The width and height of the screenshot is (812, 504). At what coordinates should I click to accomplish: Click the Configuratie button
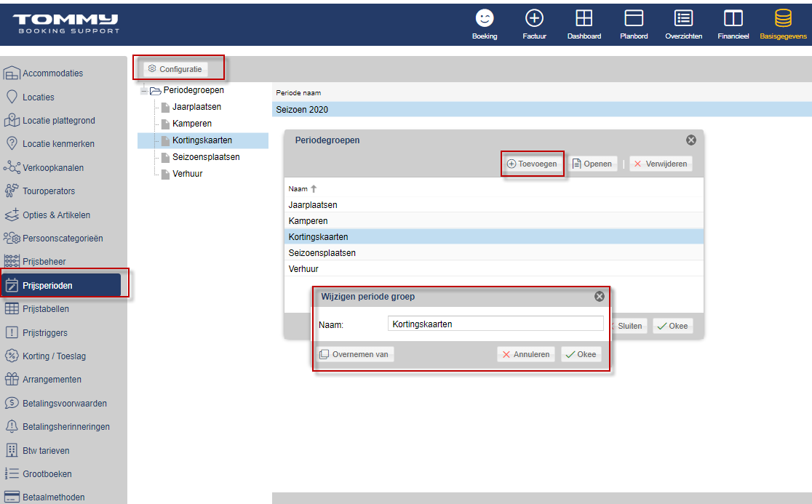click(x=175, y=69)
